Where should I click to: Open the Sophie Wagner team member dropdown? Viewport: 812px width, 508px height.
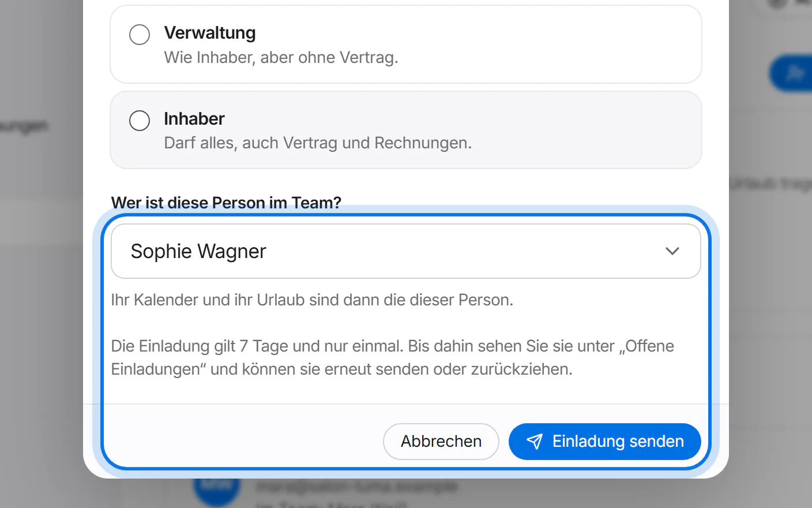[406, 251]
